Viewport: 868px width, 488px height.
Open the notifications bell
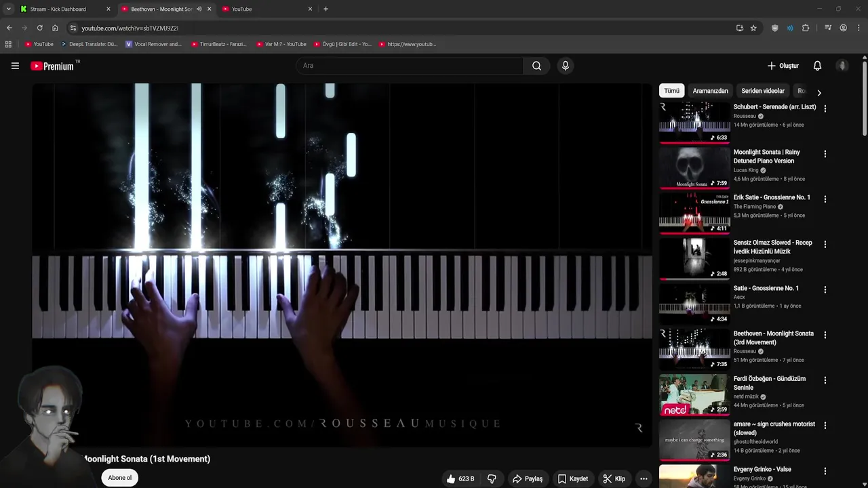pyautogui.click(x=817, y=66)
